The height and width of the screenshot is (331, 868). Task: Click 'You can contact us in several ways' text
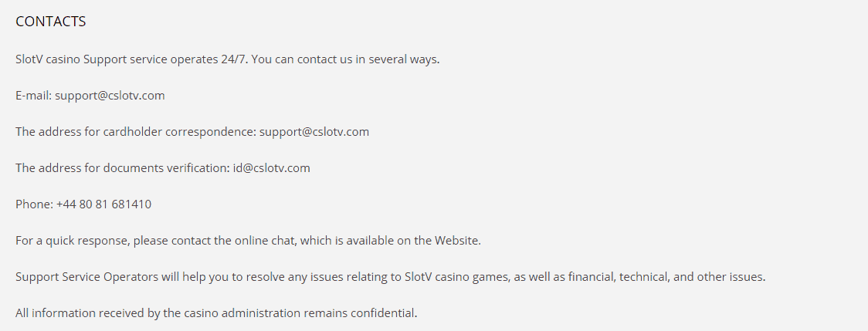click(345, 59)
